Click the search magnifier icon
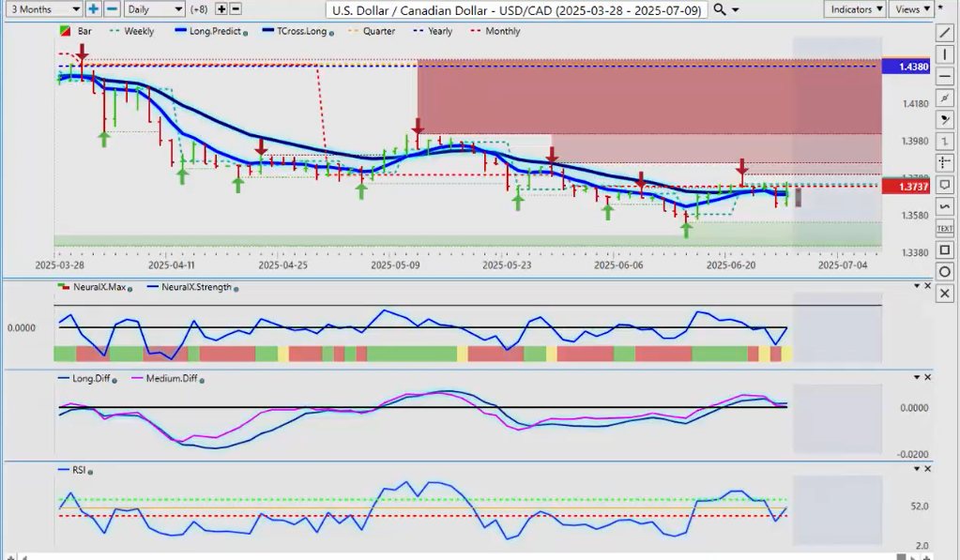960x560 pixels. pyautogui.click(x=719, y=9)
